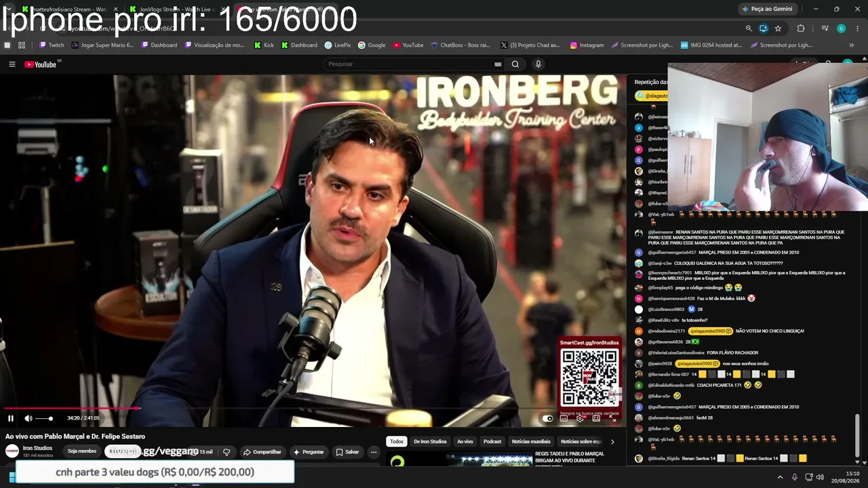Open the IMG 0264 hosted at bookmark
The image size is (868, 488).
pyautogui.click(x=711, y=45)
